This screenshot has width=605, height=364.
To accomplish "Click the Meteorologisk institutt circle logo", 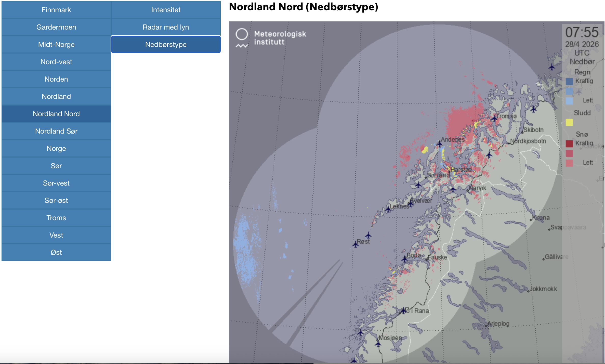I will tap(242, 34).
